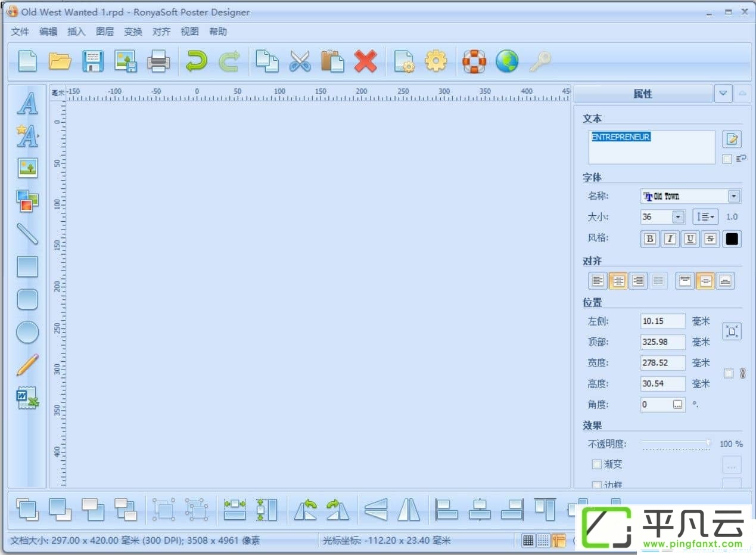This screenshot has width=756, height=555.
Task: Expand the font size dropdown
Action: (678, 217)
